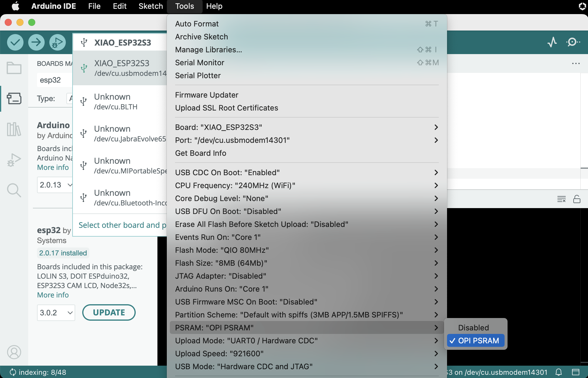Select Unknown /dev/cu.JabraEvolve65 port entry
The image size is (588, 378).
[120, 133]
